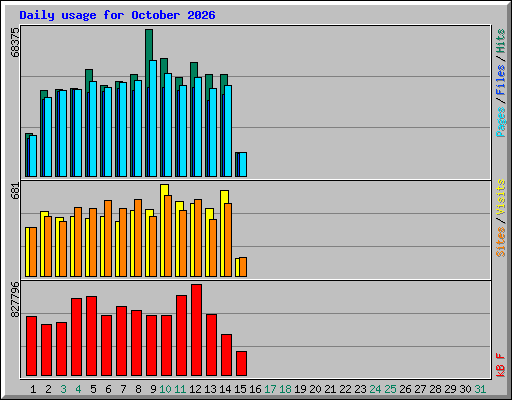Click the 68375 y-axis value
The width and height of the screenshot is (512, 400).
[15, 42]
